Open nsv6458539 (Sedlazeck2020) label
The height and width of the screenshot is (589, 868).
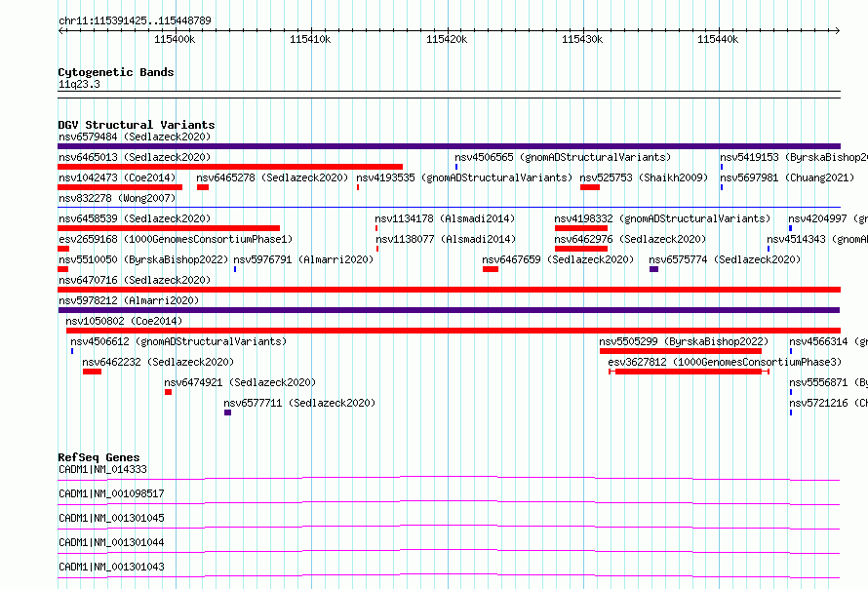tap(135, 218)
